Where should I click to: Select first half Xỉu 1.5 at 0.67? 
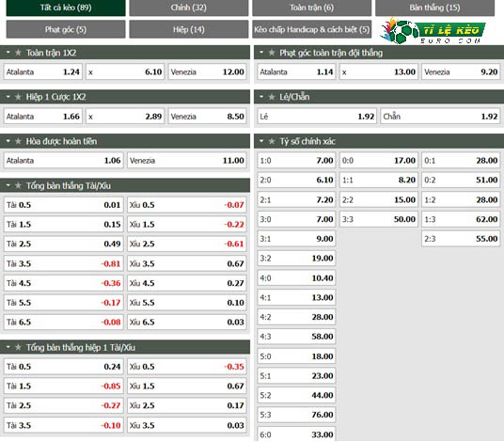tap(187, 387)
